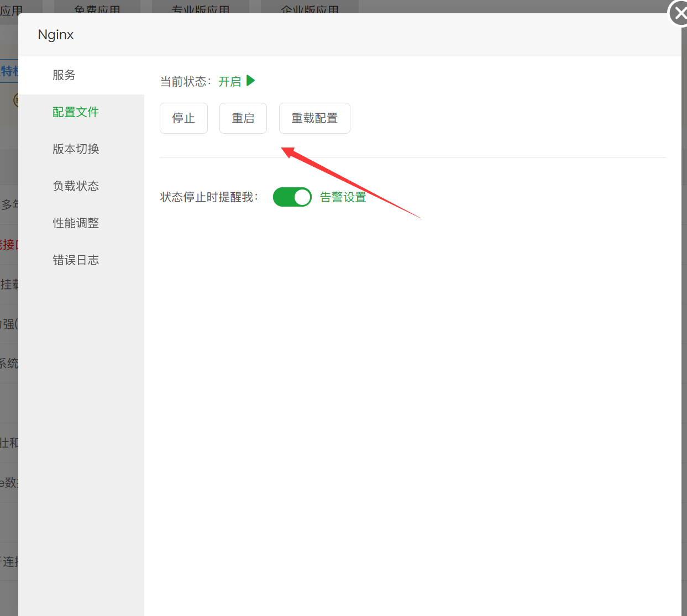Viewport: 687px width, 616px height.
Task: Select the 专业版应用 tab in background page
Action: click(x=201, y=7)
